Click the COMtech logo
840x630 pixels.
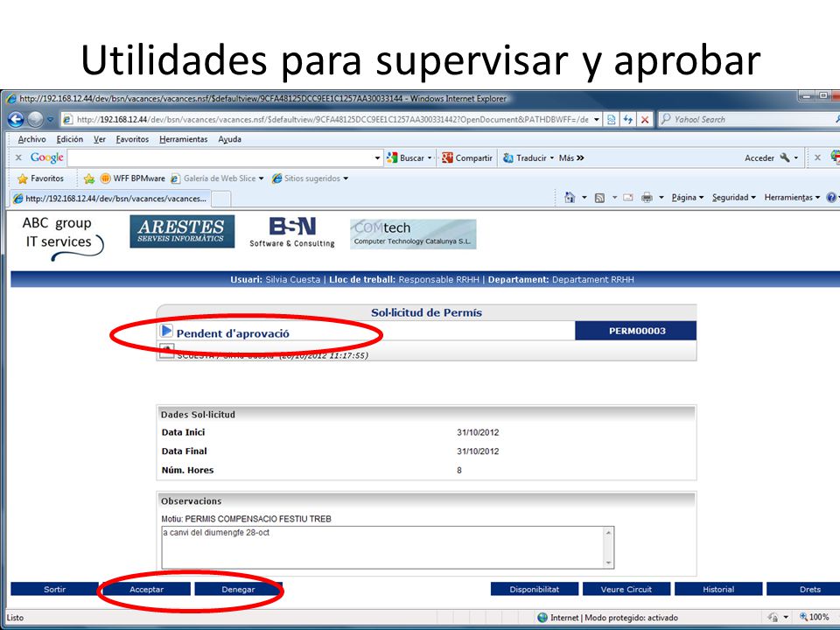point(413,234)
